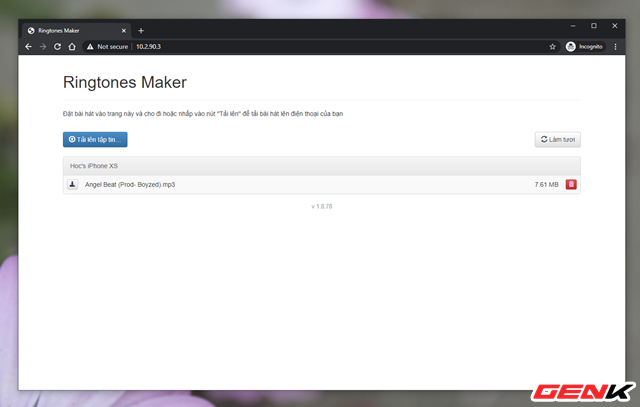Open the browser home page icon
The image size is (640, 407).
point(72,47)
